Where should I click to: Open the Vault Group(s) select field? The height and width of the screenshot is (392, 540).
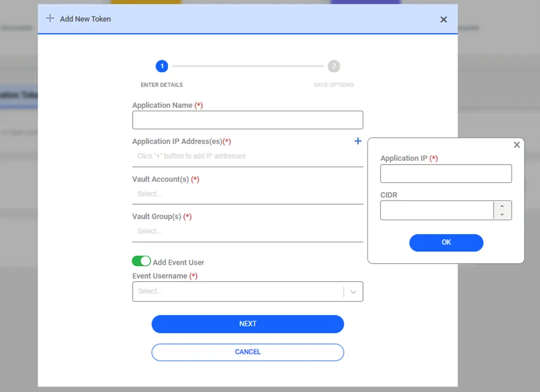[247, 231]
